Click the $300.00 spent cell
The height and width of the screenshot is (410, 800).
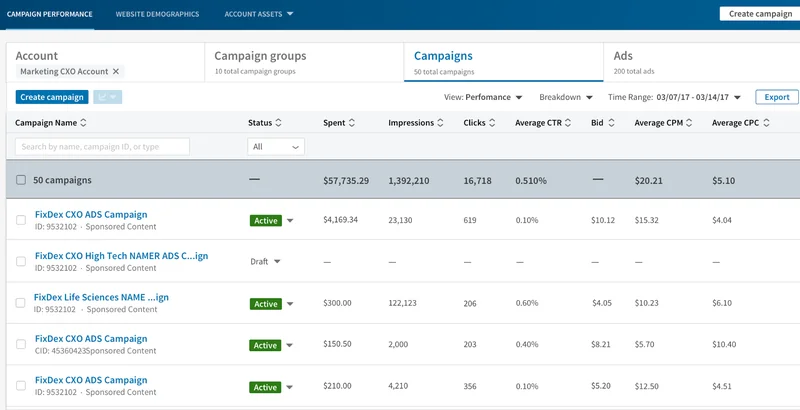tap(337, 303)
